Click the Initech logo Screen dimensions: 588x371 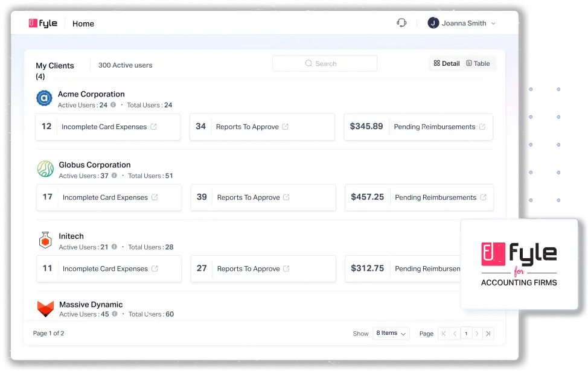[45, 240]
